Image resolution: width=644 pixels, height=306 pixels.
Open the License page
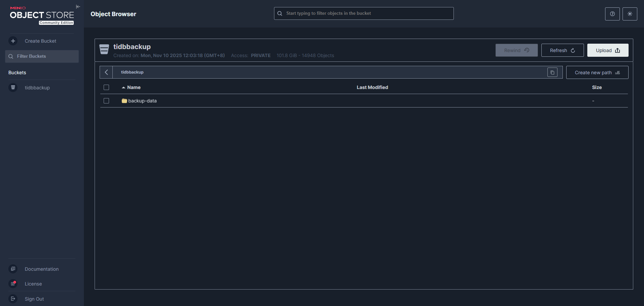tap(33, 284)
